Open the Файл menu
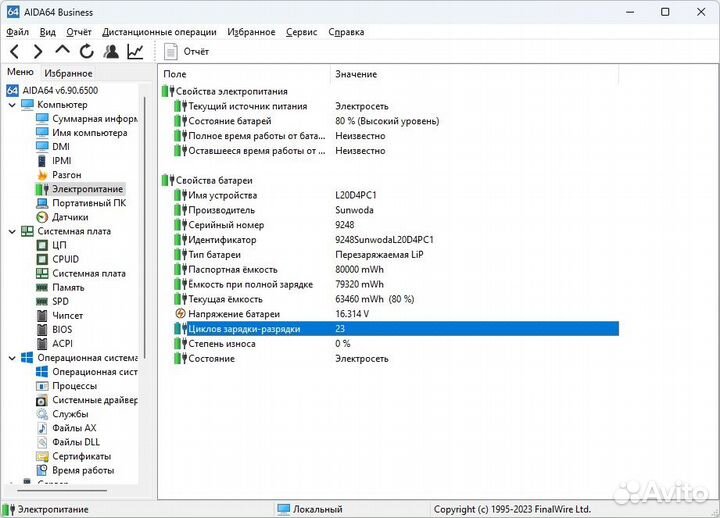Screen dimensions: 720x518 pyautogui.click(x=17, y=32)
